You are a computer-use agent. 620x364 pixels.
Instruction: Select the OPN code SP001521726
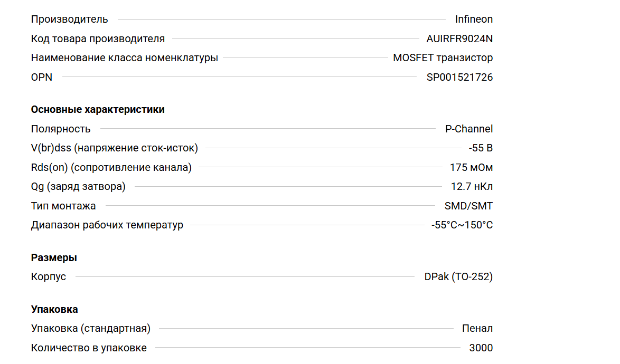click(459, 78)
